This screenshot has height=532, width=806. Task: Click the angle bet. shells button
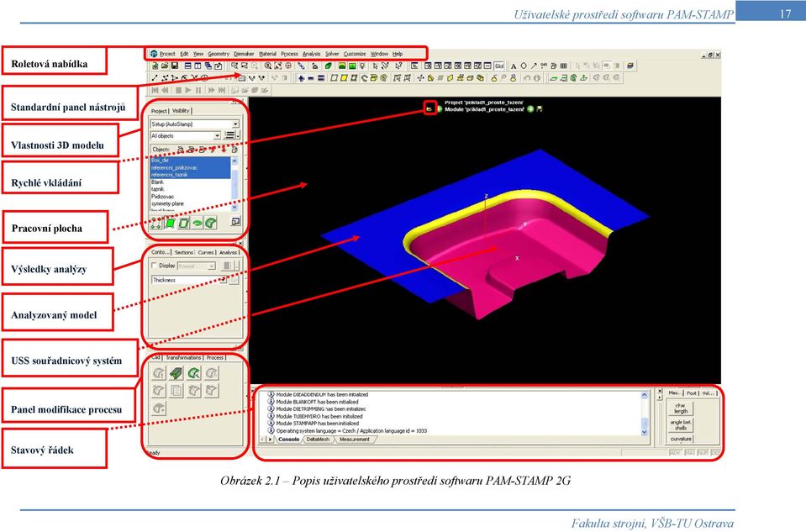[x=681, y=424]
